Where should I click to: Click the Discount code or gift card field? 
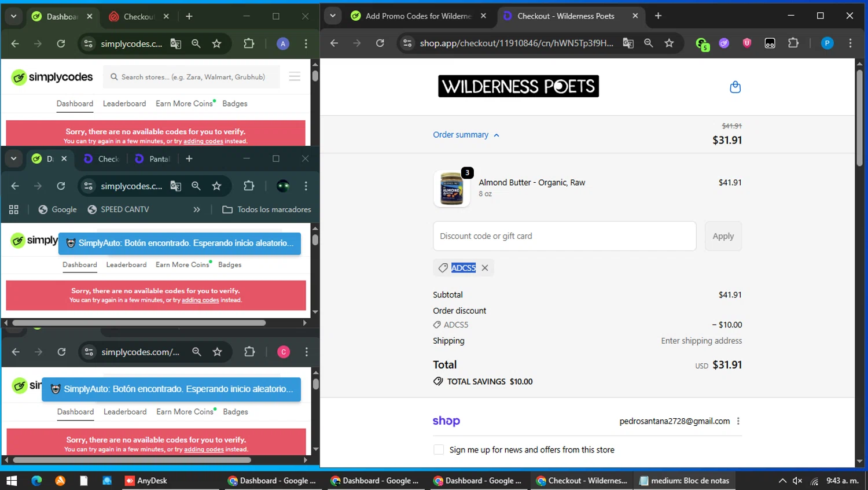pyautogui.click(x=564, y=236)
